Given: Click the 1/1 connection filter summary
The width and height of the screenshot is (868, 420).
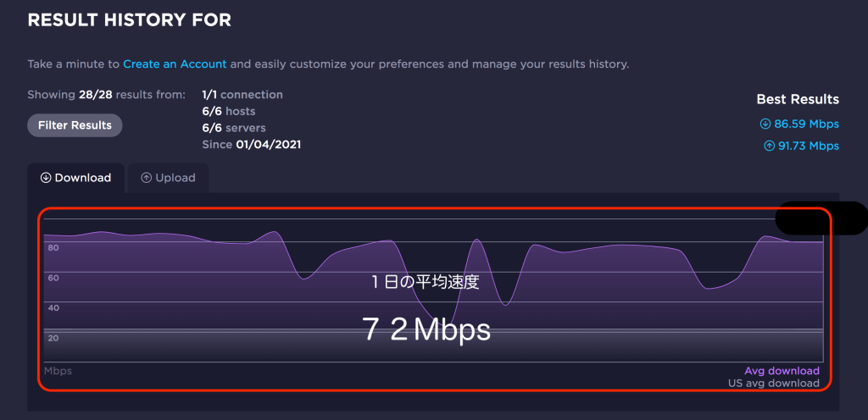Looking at the screenshot, I should click(x=242, y=95).
